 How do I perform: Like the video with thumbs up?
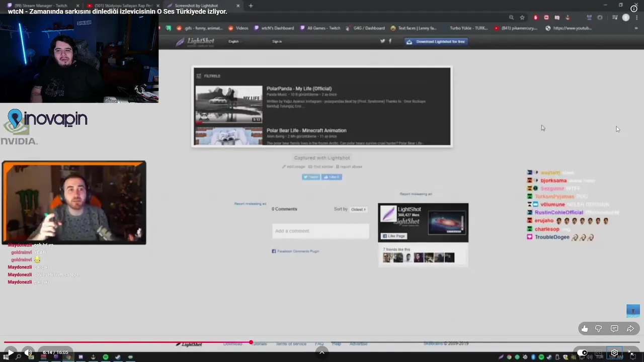tap(585, 329)
